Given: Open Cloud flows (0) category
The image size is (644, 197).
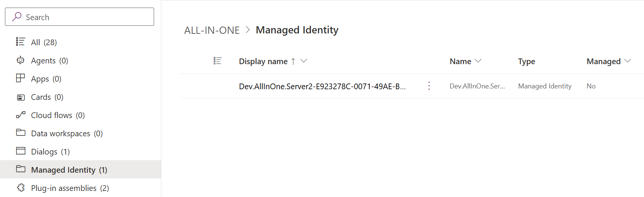Looking at the screenshot, I should pos(58,115).
